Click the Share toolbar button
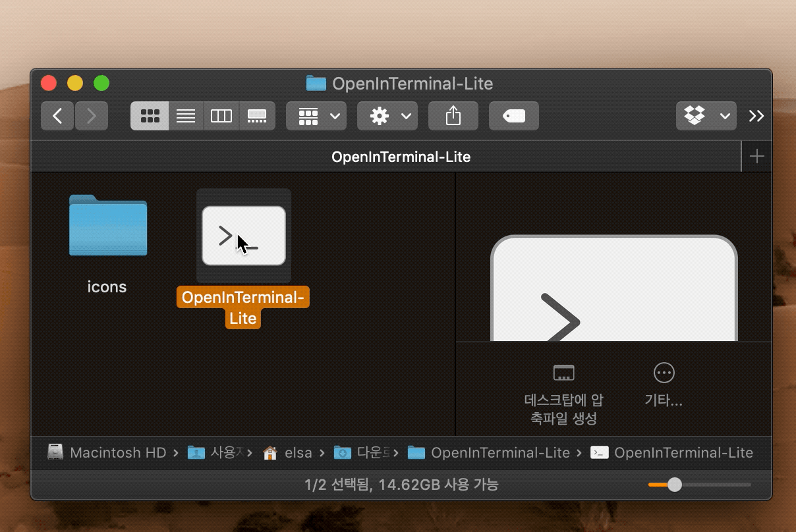 click(453, 117)
